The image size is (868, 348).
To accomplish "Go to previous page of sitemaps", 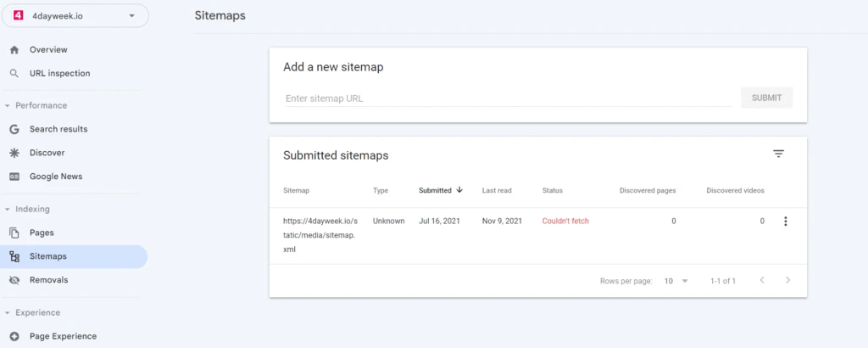I will (x=762, y=280).
